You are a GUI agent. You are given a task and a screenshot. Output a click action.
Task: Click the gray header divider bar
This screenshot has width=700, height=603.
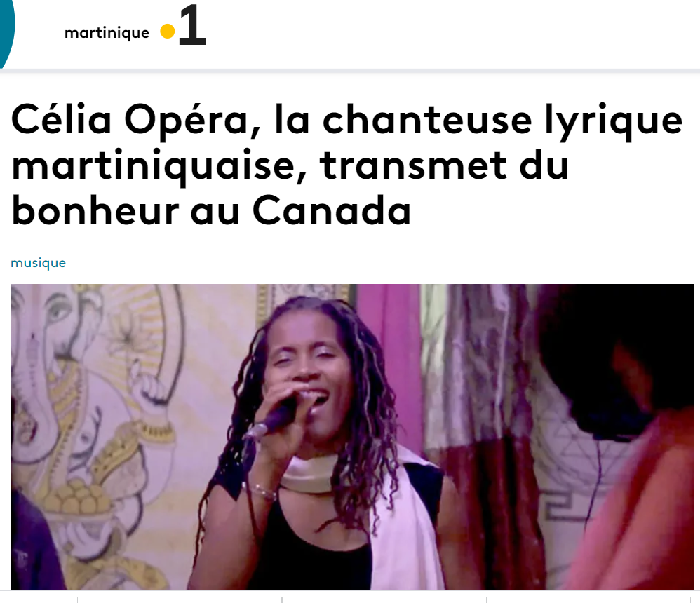click(350, 71)
